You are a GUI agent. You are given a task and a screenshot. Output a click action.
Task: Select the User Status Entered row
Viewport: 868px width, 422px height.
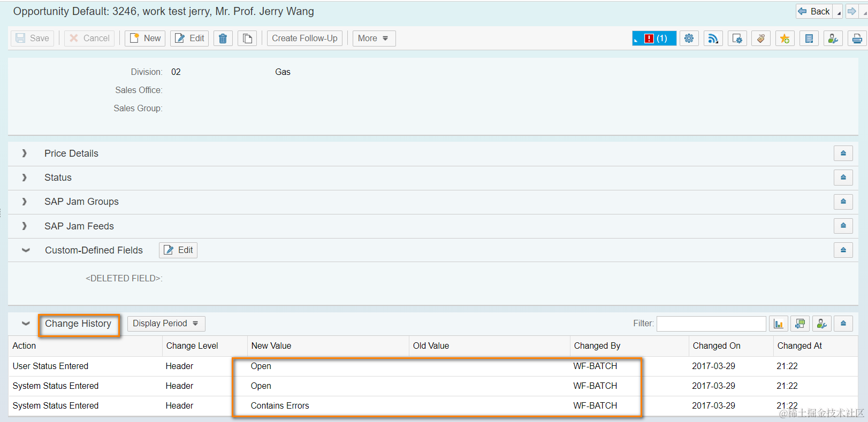pyautogui.click(x=433, y=366)
